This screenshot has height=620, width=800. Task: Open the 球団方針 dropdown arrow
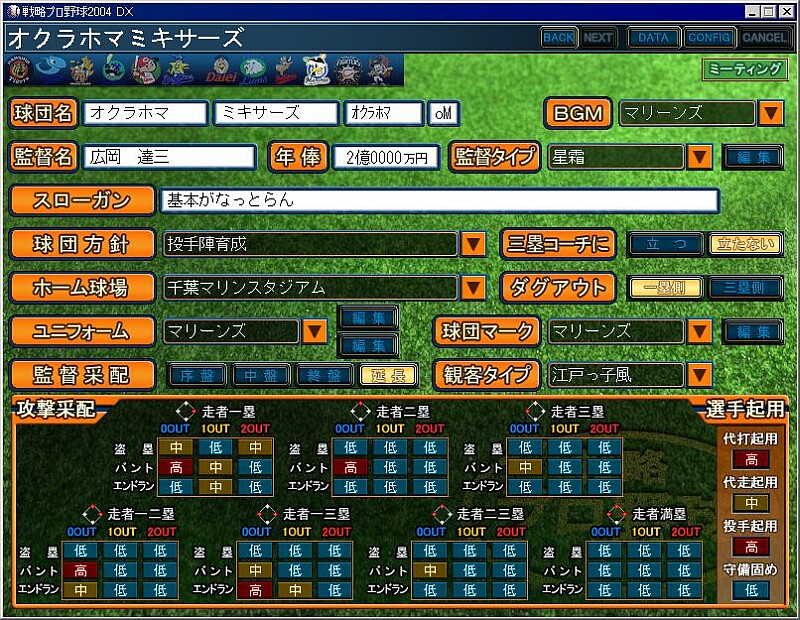click(473, 244)
